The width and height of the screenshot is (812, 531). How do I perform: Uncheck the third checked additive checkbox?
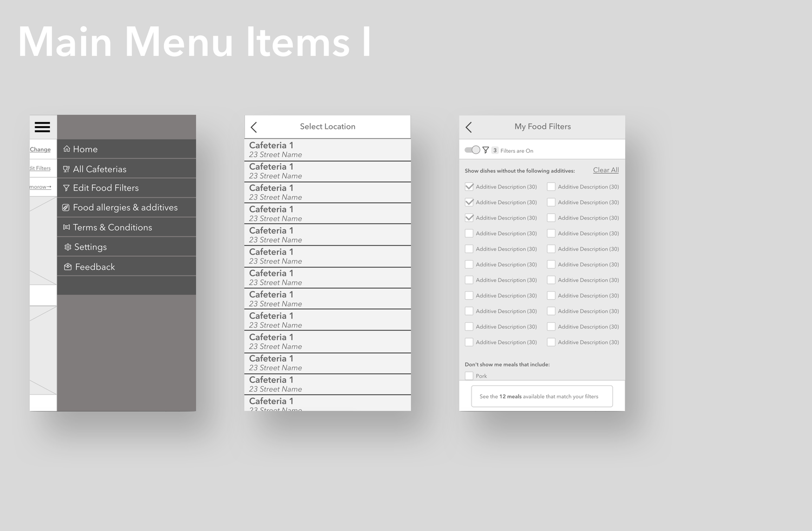tap(469, 218)
